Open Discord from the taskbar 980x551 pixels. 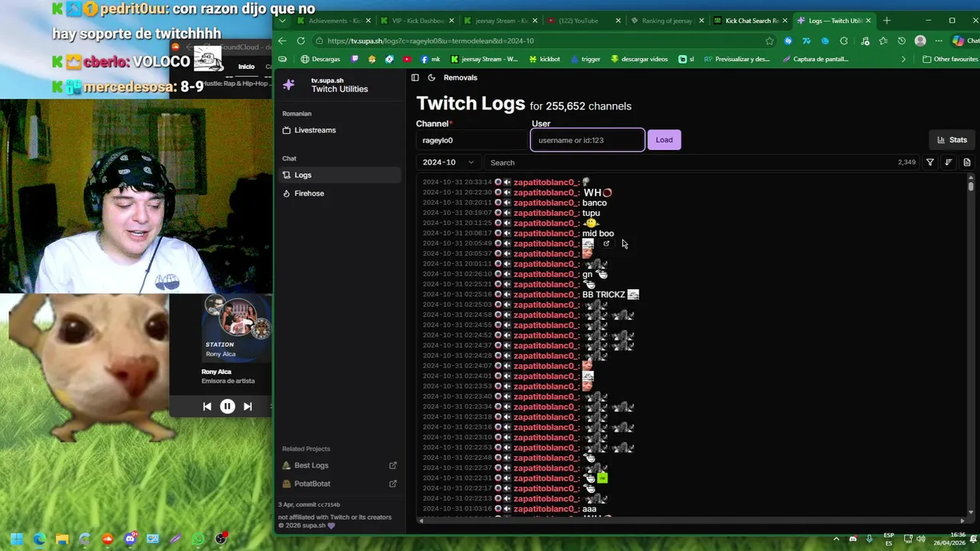click(130, 539)
